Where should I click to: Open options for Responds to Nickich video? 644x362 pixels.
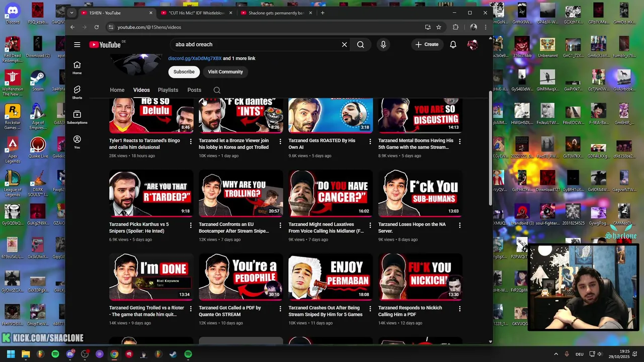pos(459,309)
